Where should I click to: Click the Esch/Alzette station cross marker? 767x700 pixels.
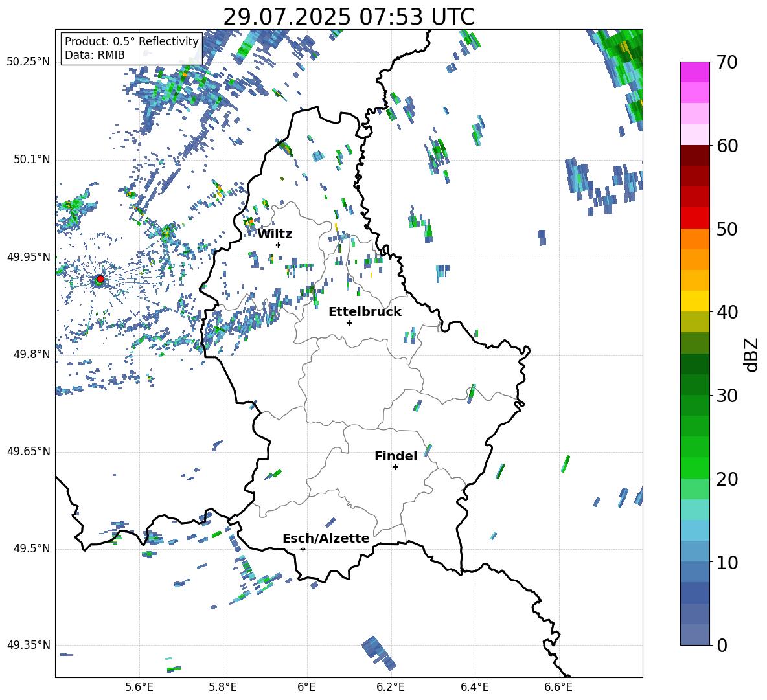[x=303, y=549]
